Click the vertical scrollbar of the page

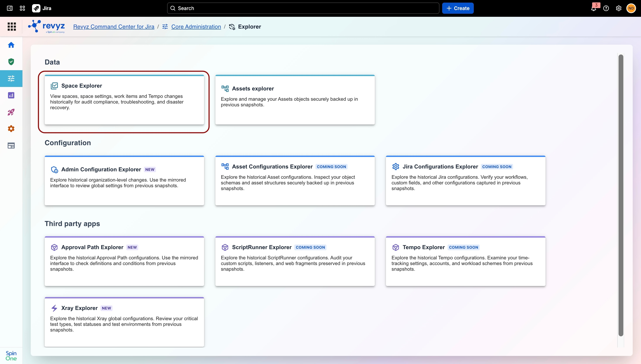pyautogui.click(x=621, y=195)
